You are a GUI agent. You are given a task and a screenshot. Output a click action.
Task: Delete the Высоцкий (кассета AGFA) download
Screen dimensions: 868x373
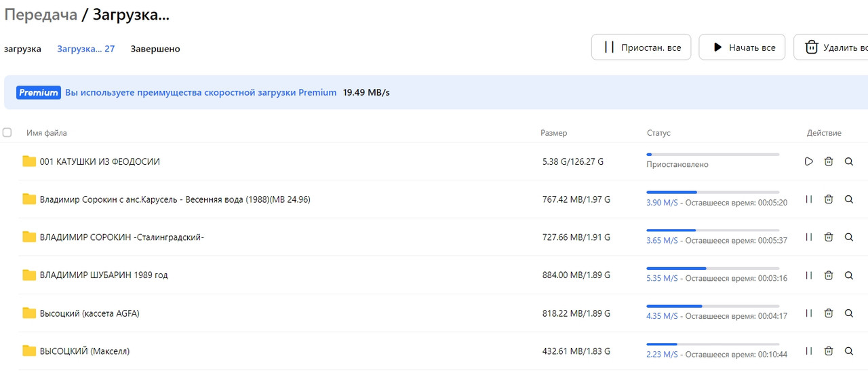(829, 313)
